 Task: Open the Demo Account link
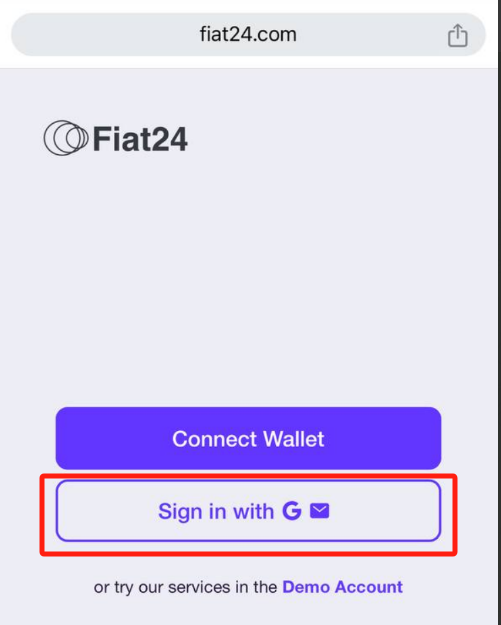[342, 587]
